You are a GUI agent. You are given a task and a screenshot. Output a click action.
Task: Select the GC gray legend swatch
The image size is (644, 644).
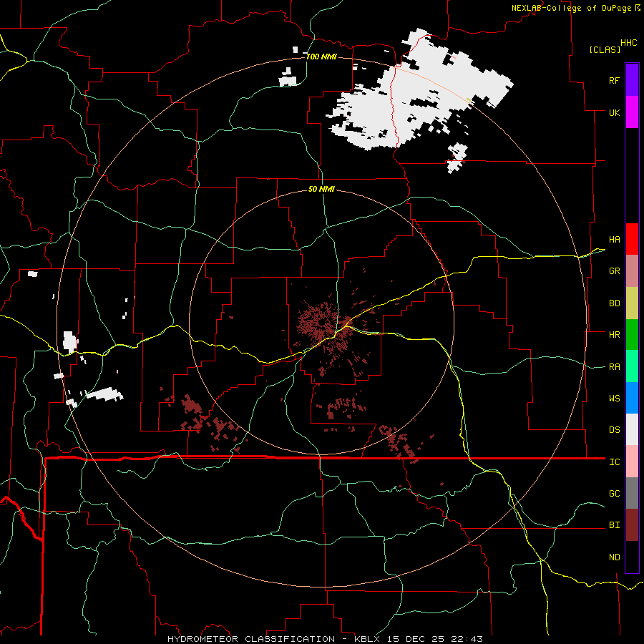pyautogui.click(x=632, y=493)
